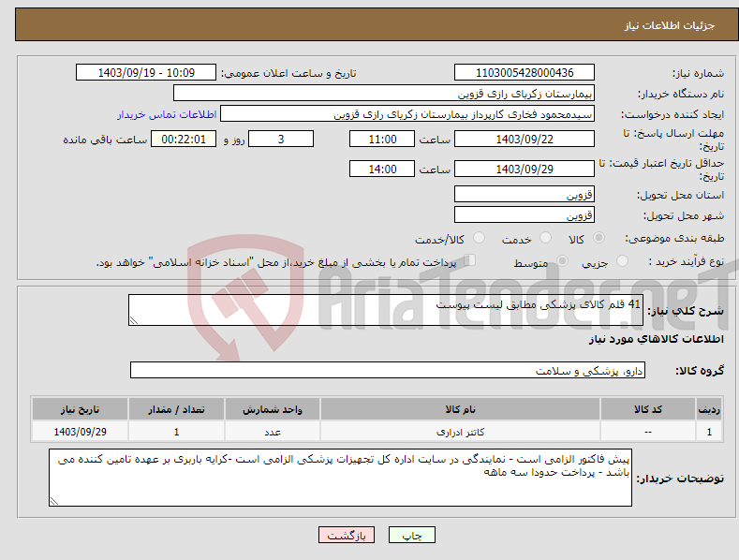Select the کالا radio button

[x=599, y=238]
